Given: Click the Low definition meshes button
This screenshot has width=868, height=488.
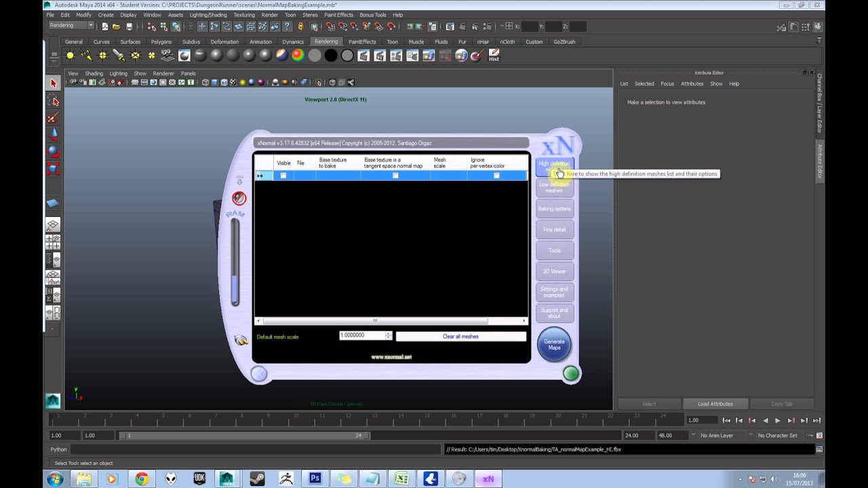Looking at the screenshot, I should click(554, 188).
